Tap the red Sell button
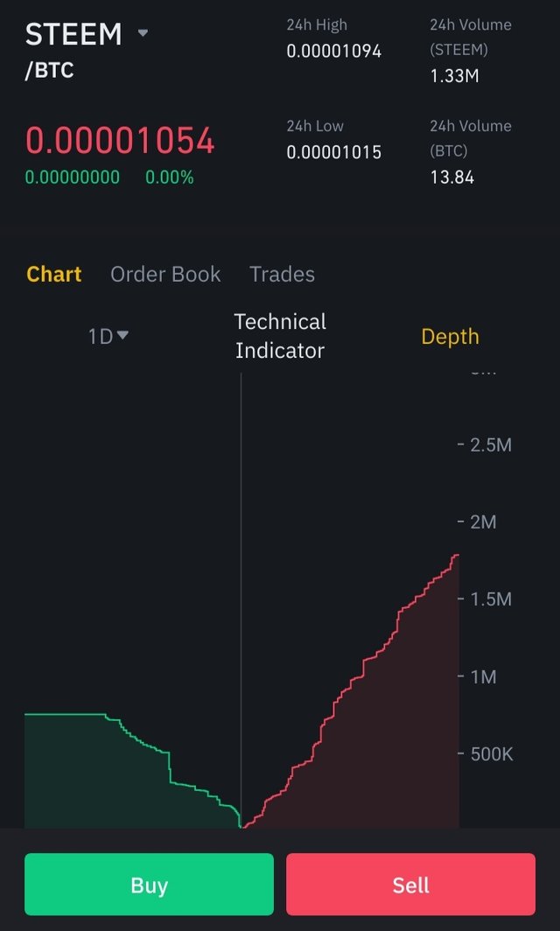The image size is (560, 931). coord(411,885)
